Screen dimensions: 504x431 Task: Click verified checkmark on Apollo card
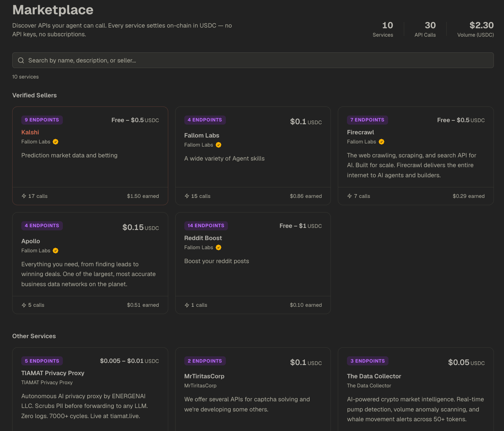55,251
